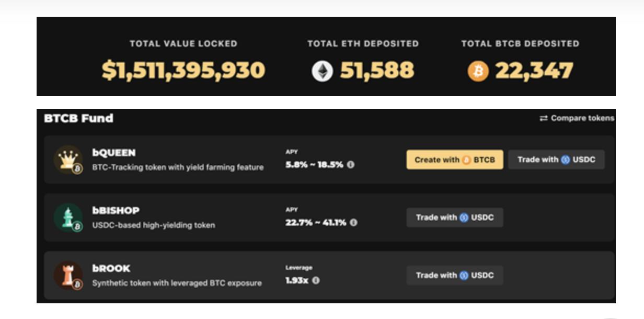Click the BTCB Fund heading

[78, 118]
